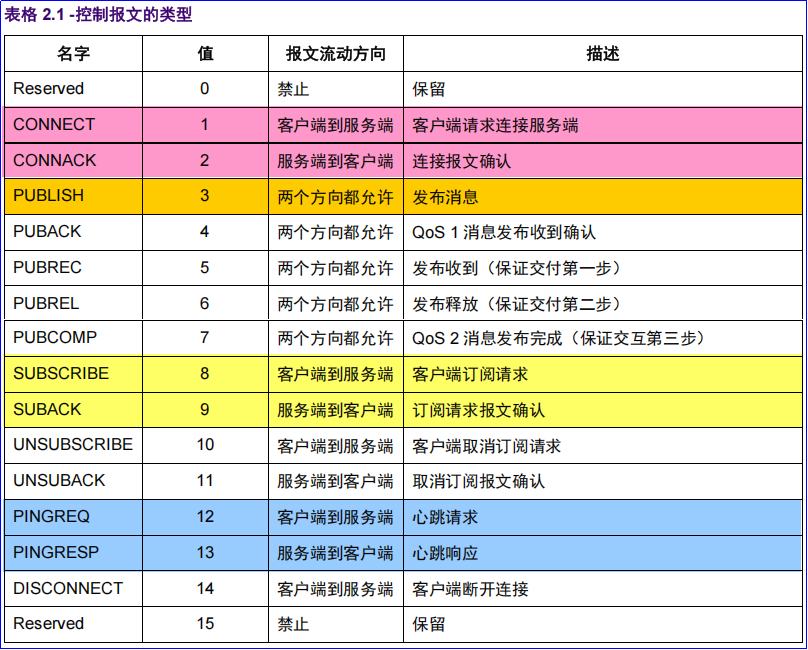Screen dimensions: 808x650
Task: Click the description 发布消息
Action: click(x=445, y=197)
